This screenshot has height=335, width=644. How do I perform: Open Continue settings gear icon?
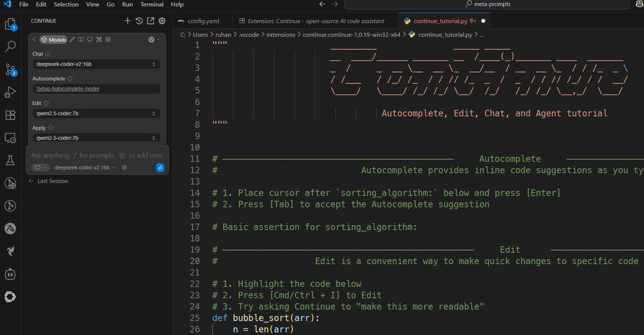click(x=162, y=21)
